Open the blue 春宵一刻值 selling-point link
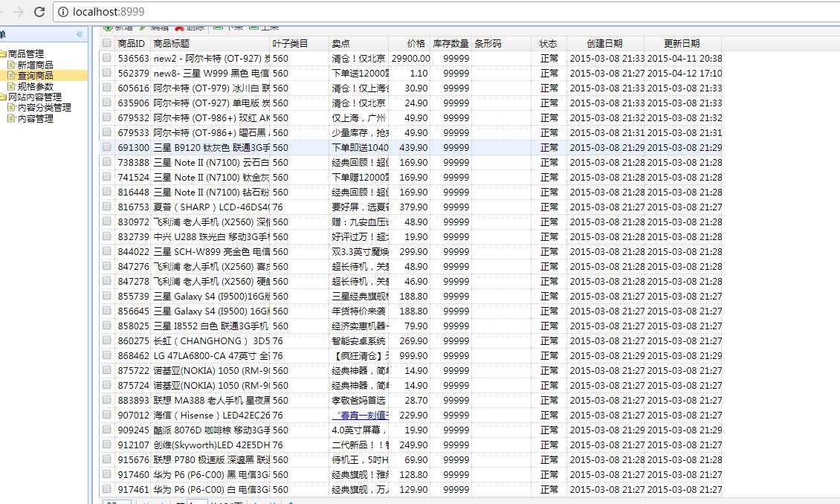Image resolution: width=840 pixels, height=504 pixels. tap(360, 415)
